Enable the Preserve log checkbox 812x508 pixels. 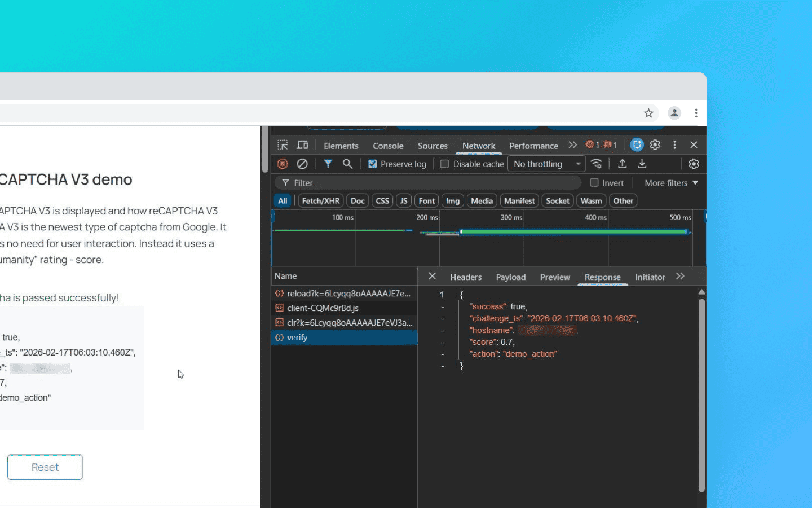point(372,164)
